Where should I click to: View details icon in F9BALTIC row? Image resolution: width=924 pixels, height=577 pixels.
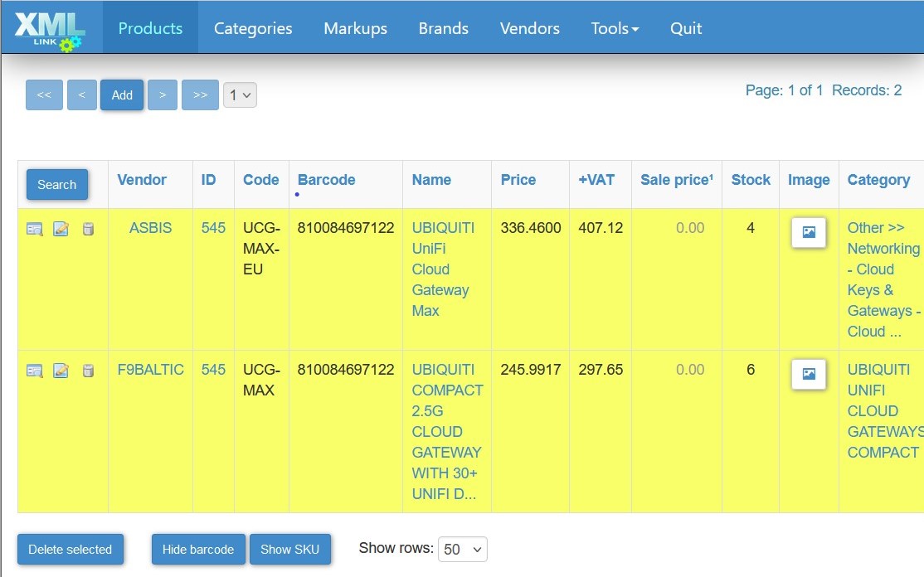click(x=35, y=371)
